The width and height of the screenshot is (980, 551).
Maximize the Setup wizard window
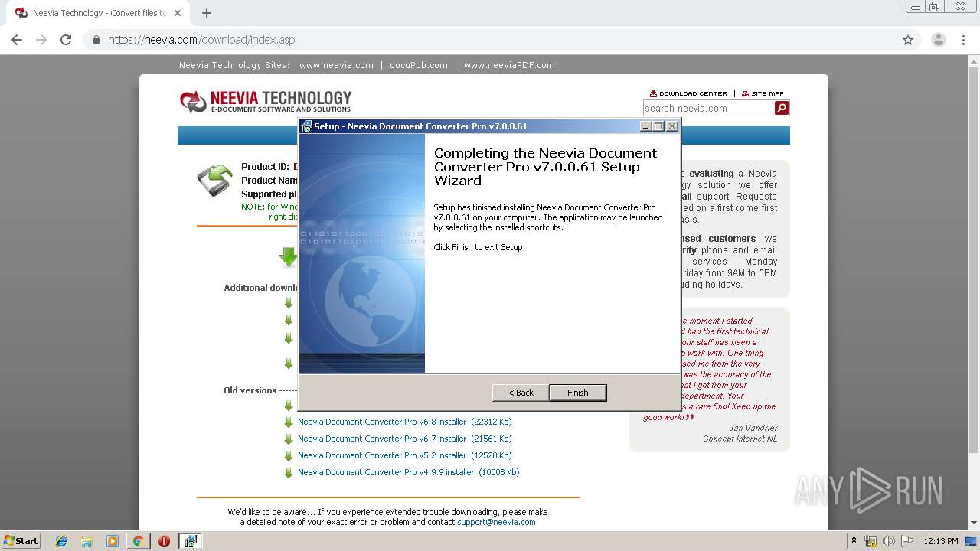[658, 126]
